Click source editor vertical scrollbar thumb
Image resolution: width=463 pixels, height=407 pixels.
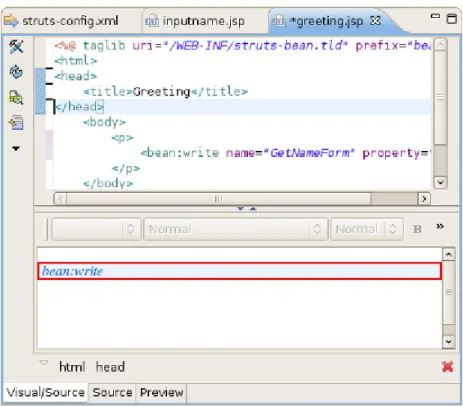[440, 97]
